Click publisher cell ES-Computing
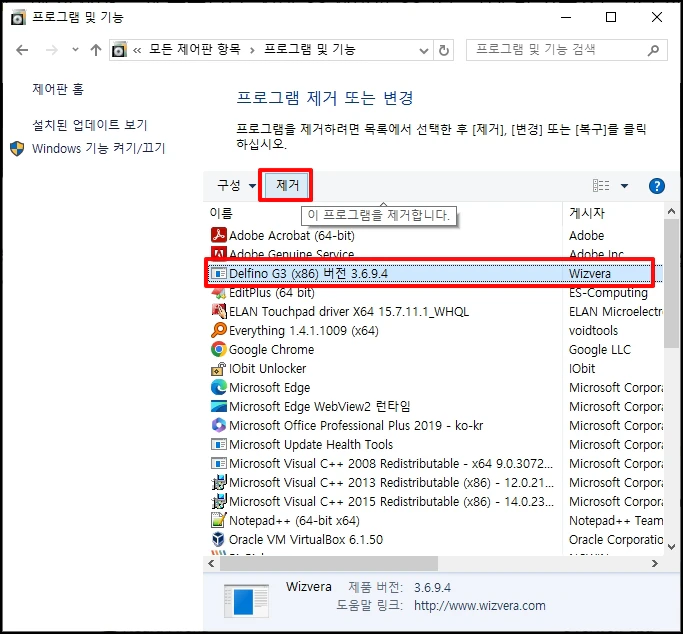This screenshot has height=634, width=683. tap(608, 293)
